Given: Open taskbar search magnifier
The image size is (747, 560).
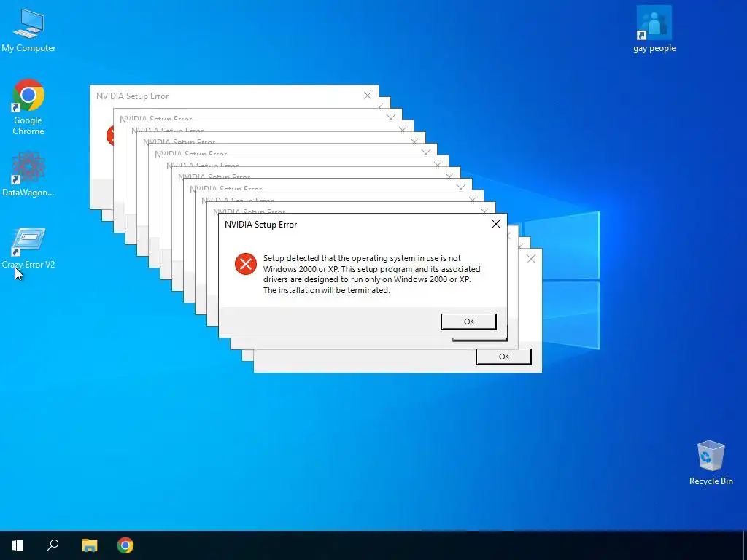Looking at the screenshot, I should coord(53,545).
